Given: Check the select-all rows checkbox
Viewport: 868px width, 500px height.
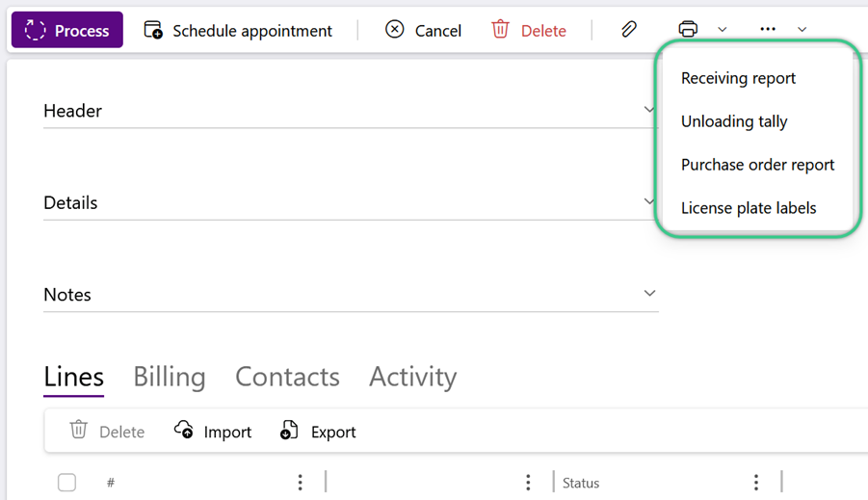Looking at the screenshot, I should coord(67,483).
